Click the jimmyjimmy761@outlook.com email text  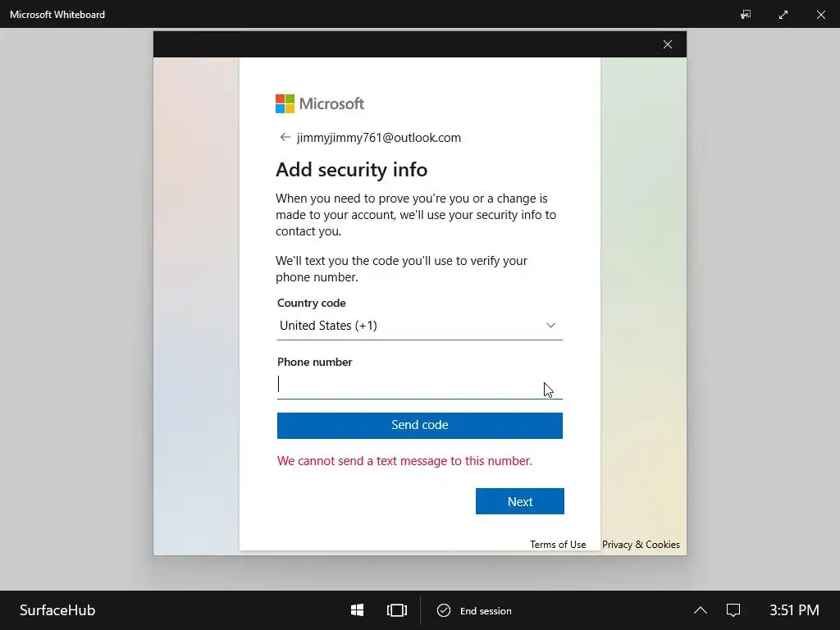pyautogui.click(x=379, y=138)
